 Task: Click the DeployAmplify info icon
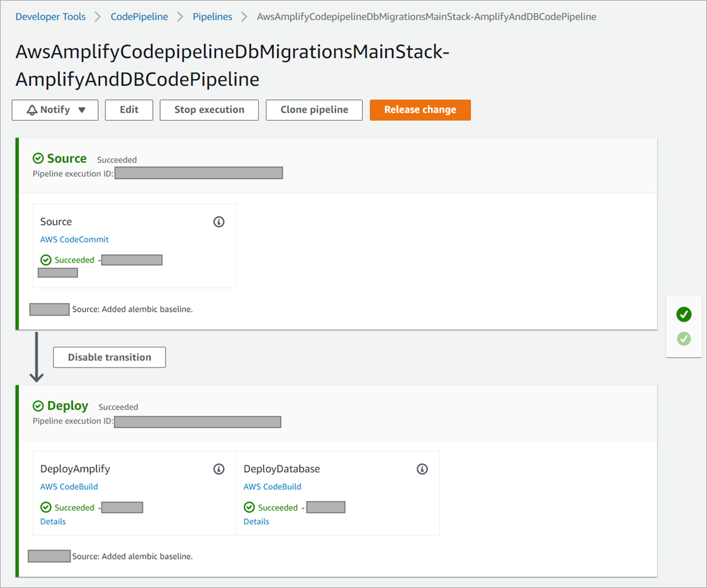coord(219,469)
